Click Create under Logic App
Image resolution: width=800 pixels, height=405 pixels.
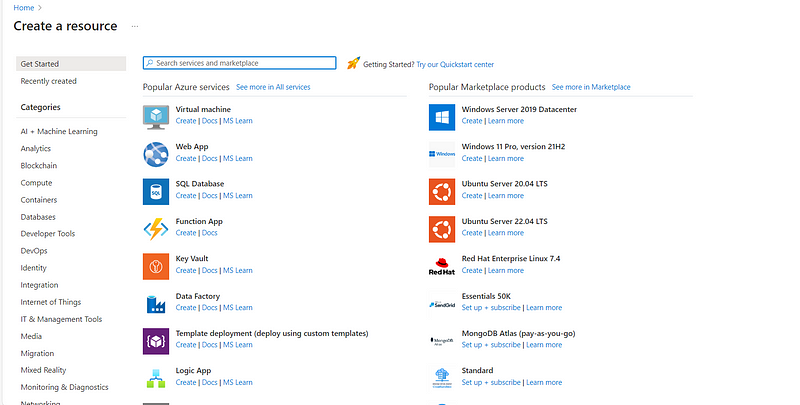coord(186,383)
